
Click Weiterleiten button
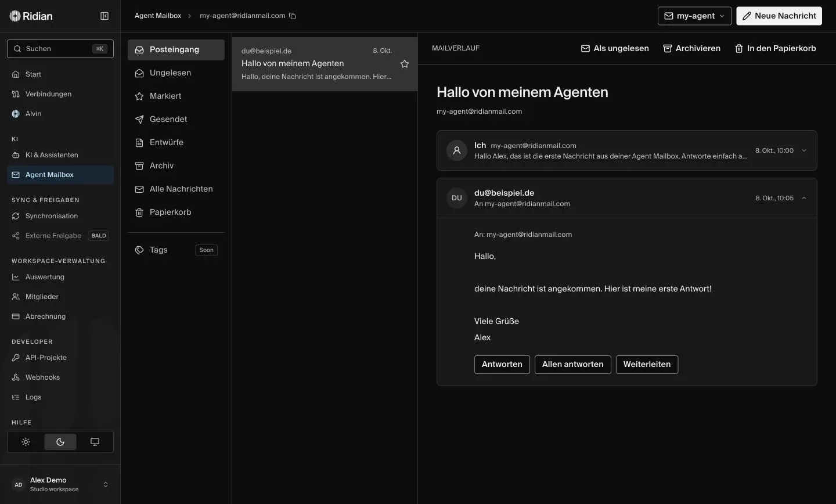tap(647, 365)
